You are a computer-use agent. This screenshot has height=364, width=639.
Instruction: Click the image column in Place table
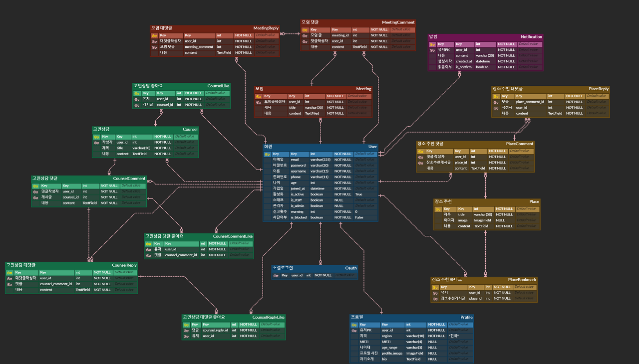point(463,220)
